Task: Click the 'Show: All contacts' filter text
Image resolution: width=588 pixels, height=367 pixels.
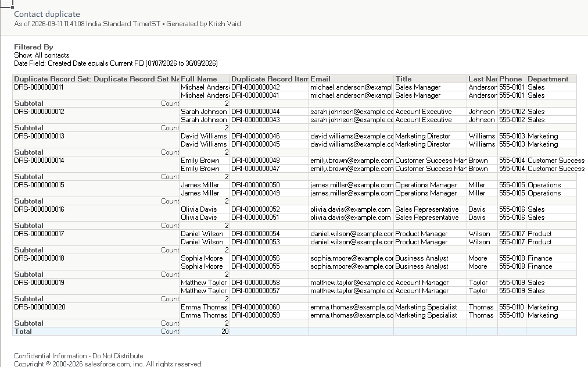Action: point(42,55)
